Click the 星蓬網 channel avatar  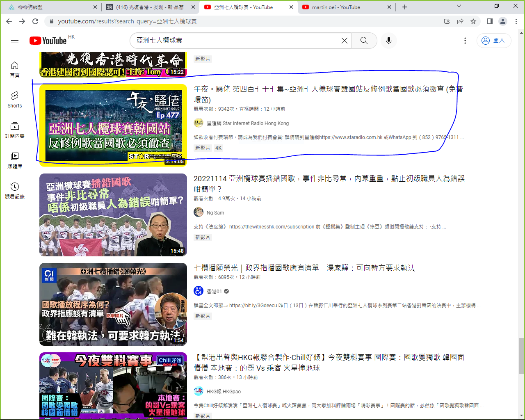(x=199, y=123)
